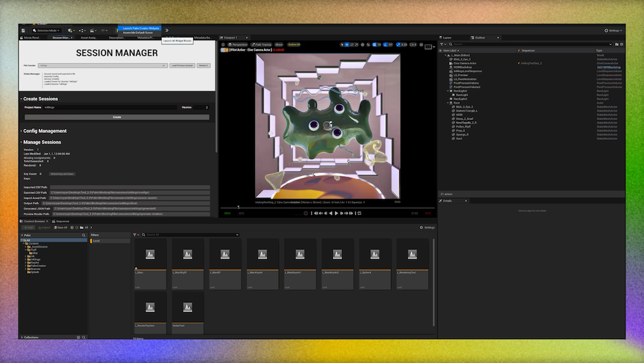644x363 pixels.
Task: Open the Pick Session dropdown
Action: [x=102, y=65]
